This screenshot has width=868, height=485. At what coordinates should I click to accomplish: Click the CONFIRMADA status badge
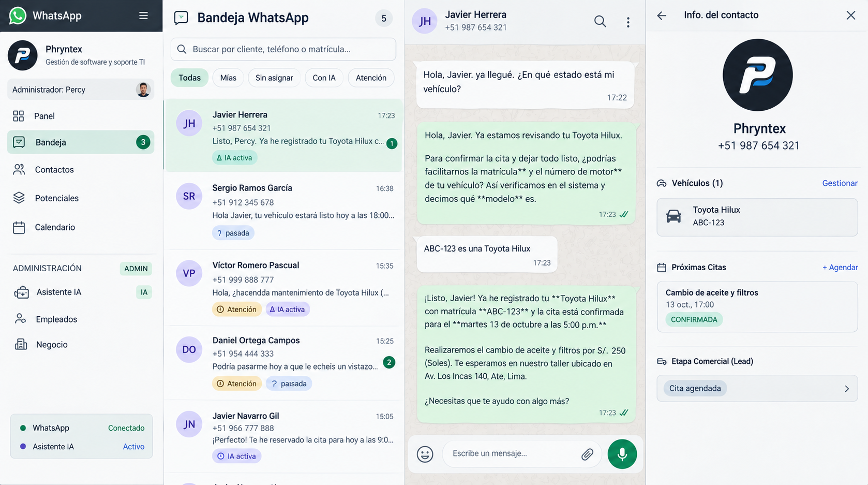(694, 320)
